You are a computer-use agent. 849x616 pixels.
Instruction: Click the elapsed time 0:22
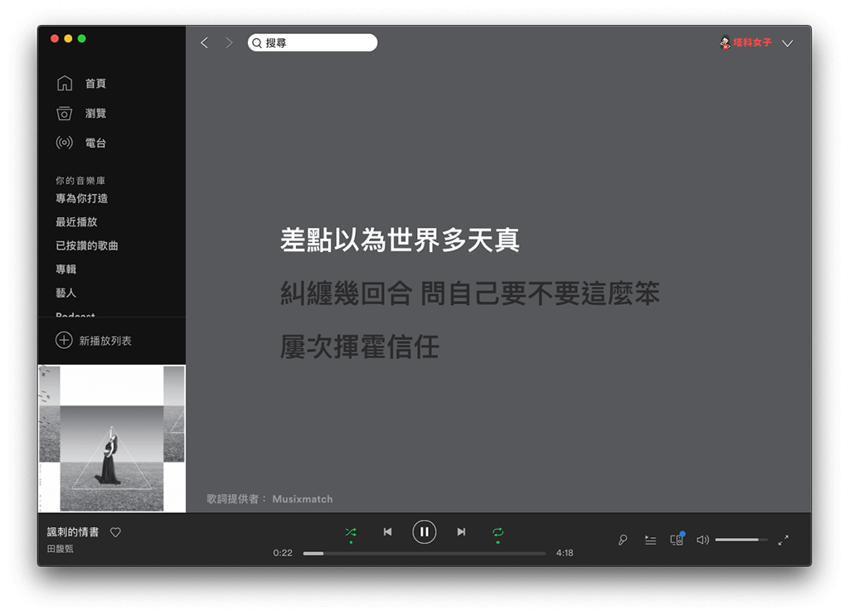(x=283, y=553)
